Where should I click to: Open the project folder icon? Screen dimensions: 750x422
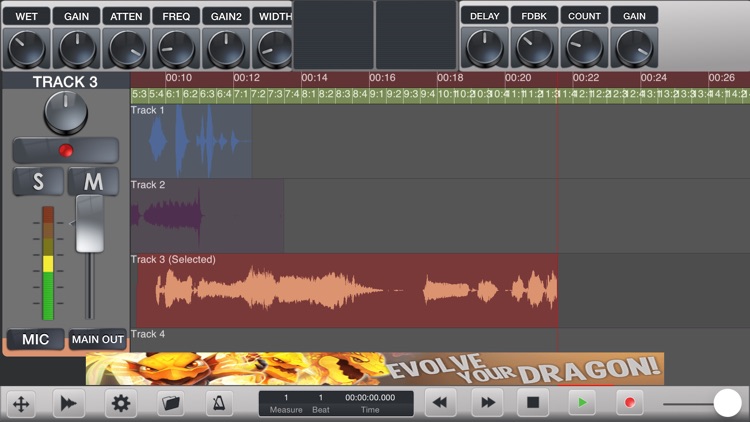(x=171, y=403)
